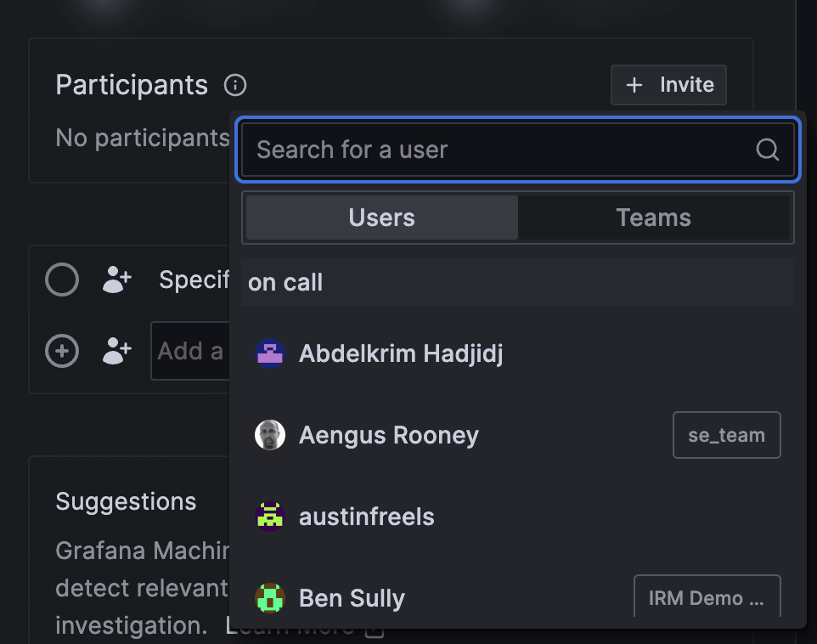This screenshot has height=644, width=817.
Task: Click the austinfreels avatar icon
Action: tap(270, 517)
